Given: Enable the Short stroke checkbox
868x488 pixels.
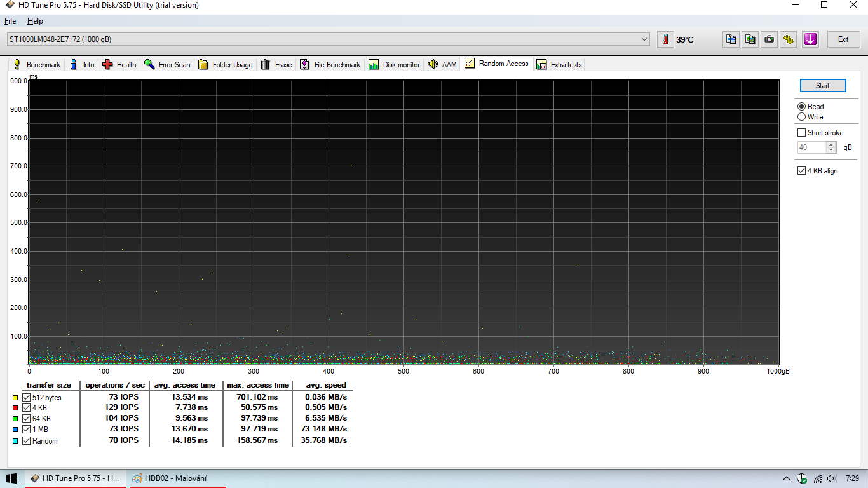Looking at the screenshot, I should coord(802,133).
